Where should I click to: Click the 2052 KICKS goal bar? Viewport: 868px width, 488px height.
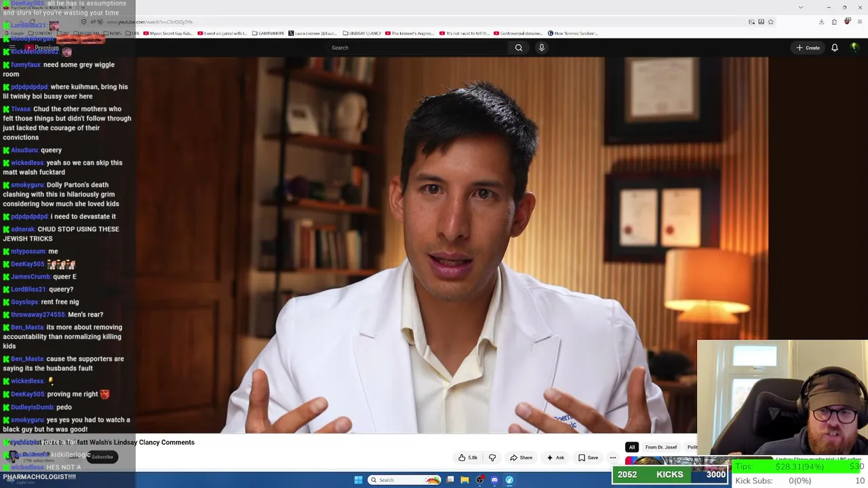pyautogui.click(x=671, y=474)
